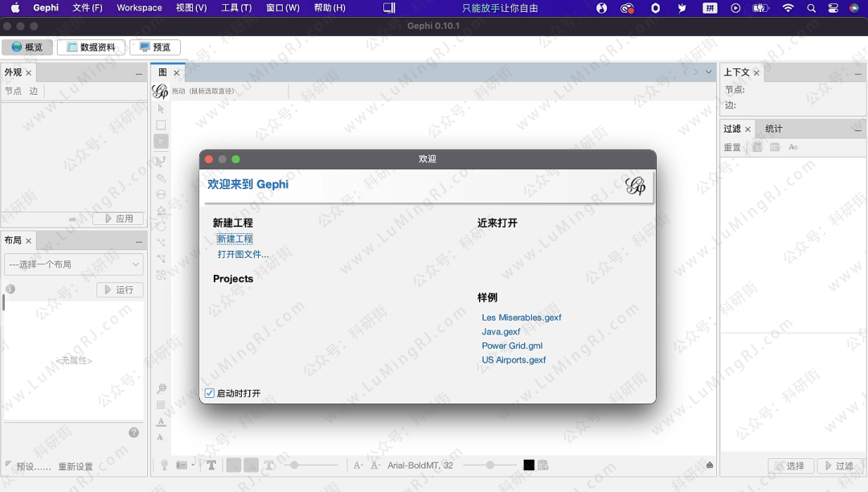
Task: Expand the bottom-right settings panel arrow
Action: coord(710,465)
